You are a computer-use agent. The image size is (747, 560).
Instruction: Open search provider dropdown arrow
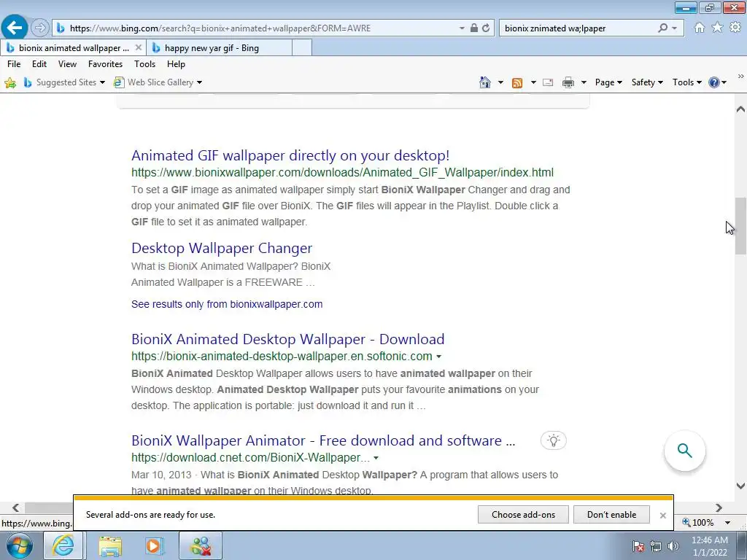674,28
